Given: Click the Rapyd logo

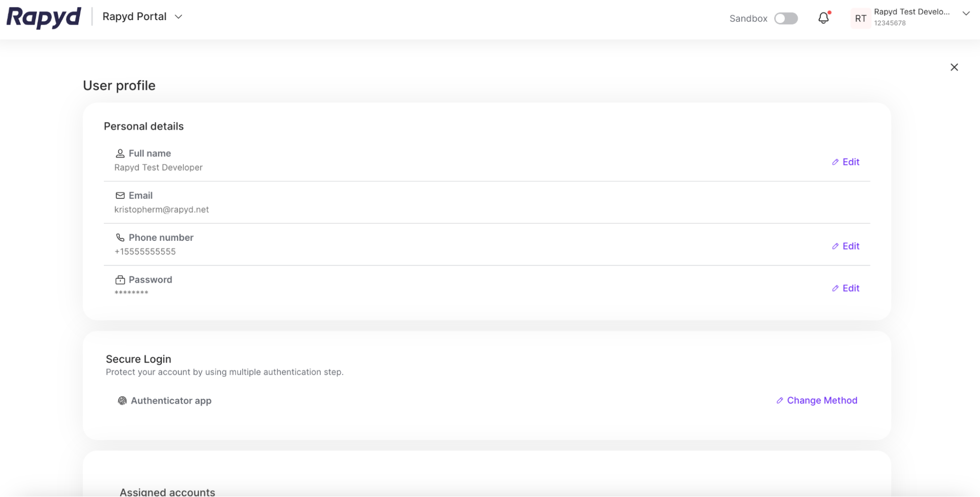Looking at the screenshot, I should [43, 17].
